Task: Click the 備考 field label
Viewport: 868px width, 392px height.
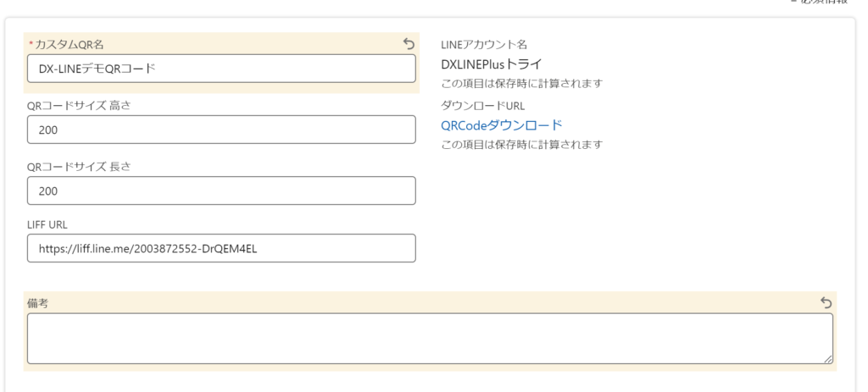Action: click(x=37, y=302)
